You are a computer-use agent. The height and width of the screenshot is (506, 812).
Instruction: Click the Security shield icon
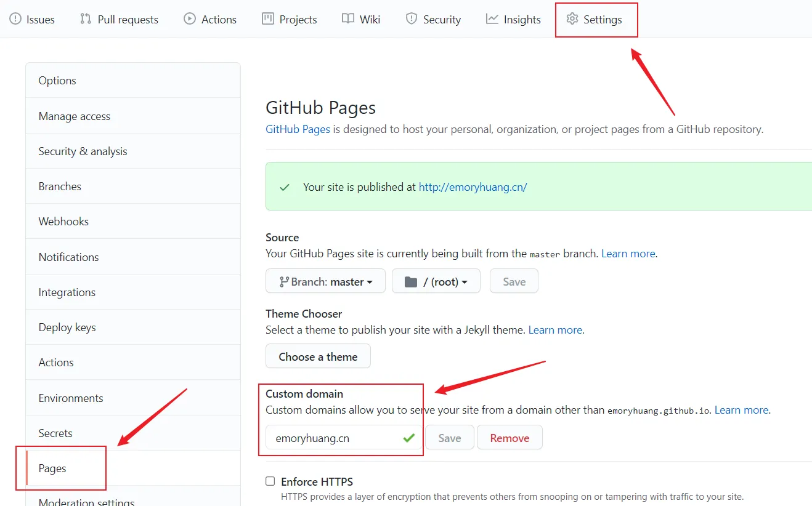pos(411,19)
